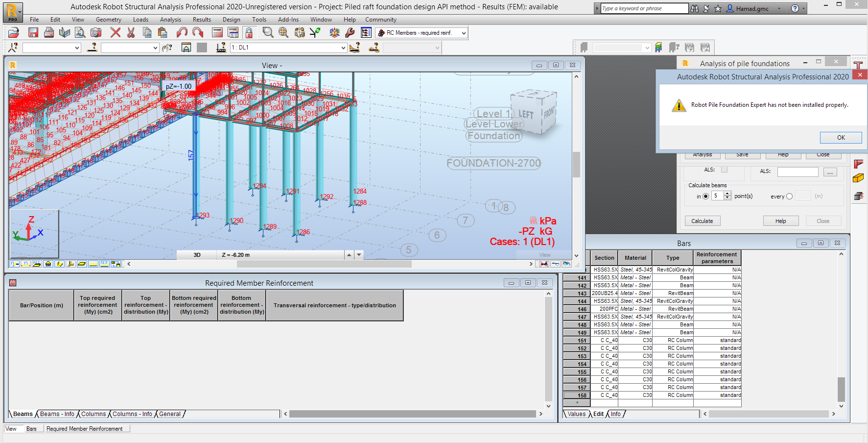Toggle the lock icon on the toolbar
This screenshot has height=443, width=868.
(x=249, y=32)
